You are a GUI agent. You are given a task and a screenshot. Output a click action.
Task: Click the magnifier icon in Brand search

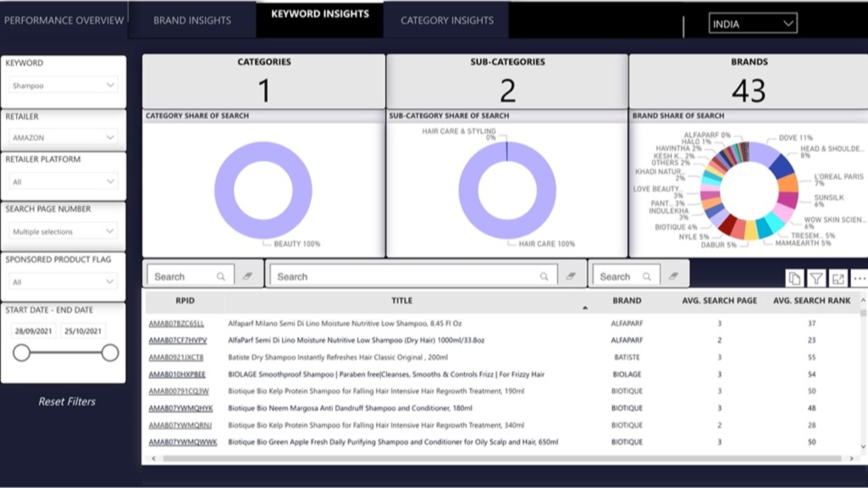[x=646, y=277]
